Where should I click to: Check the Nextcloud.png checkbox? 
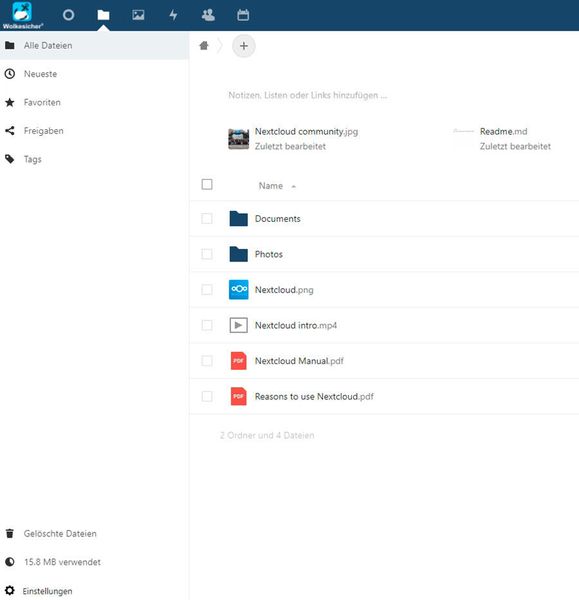[207, 290]
